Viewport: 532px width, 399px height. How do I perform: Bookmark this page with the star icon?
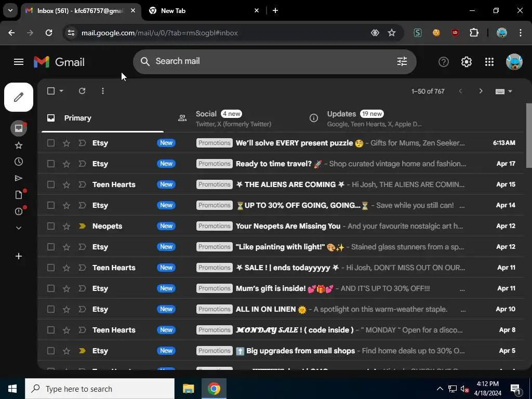click(392, 33)
